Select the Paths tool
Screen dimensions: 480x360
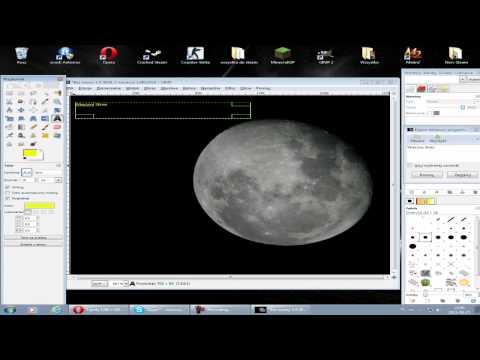click(33, 101)
